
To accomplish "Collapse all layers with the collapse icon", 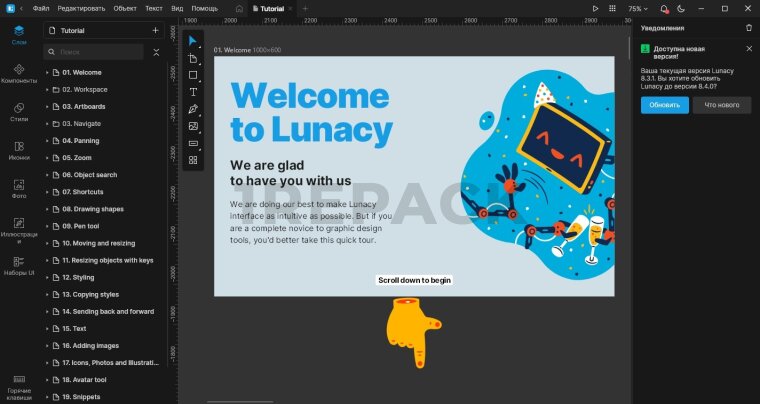I will pos(155,51).
